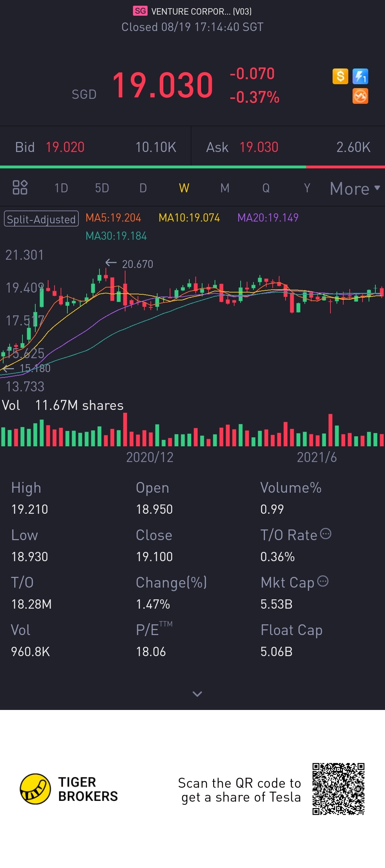
Task: Toggle the Split-Adjusted option
Action: click(41, 219)
